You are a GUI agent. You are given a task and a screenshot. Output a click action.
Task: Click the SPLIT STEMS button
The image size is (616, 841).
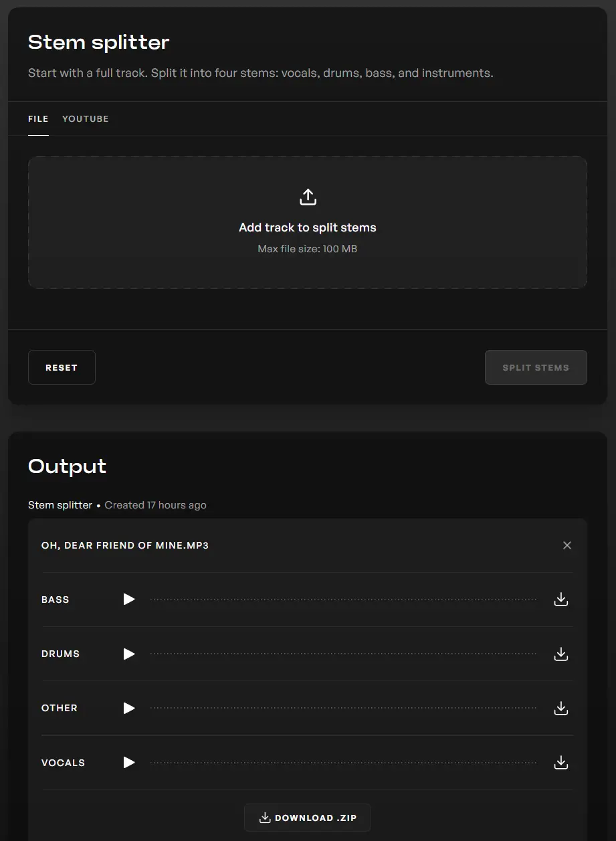click(536, 367)
